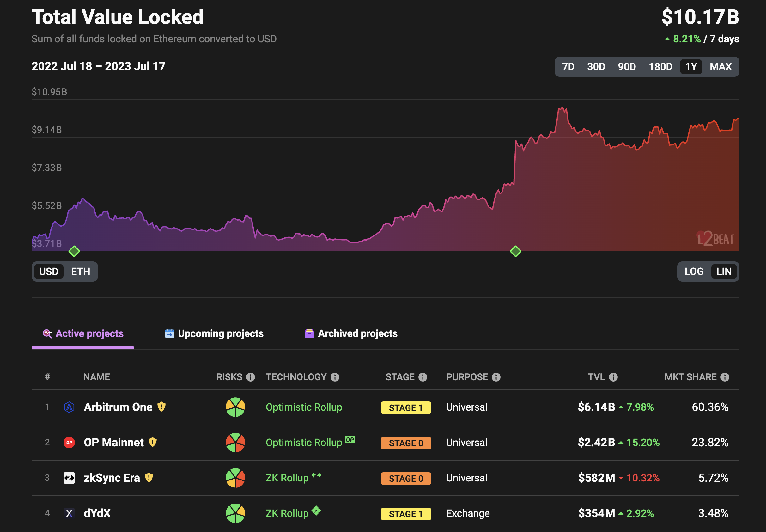Click dYdX's STAGE 1 badge

[406, 514]
